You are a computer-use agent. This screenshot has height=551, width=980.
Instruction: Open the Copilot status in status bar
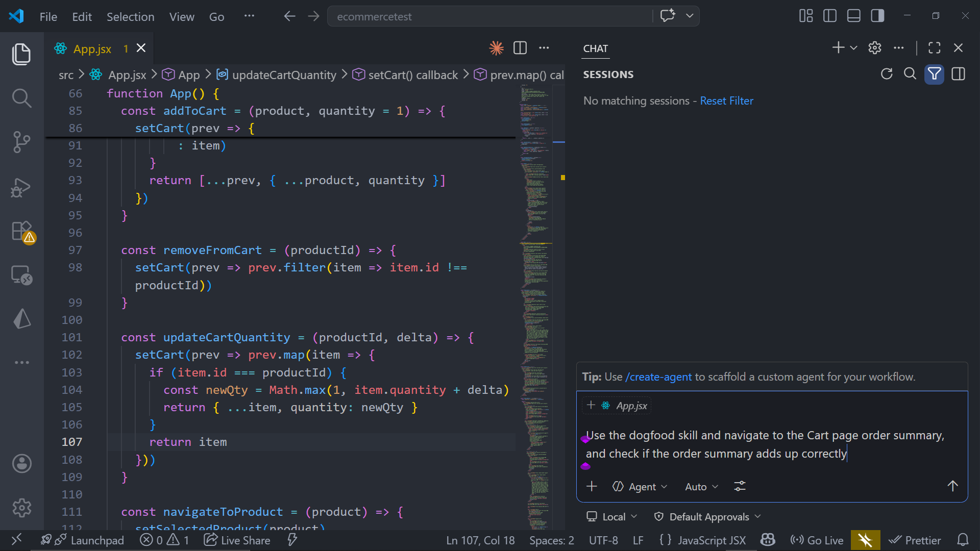768,540
